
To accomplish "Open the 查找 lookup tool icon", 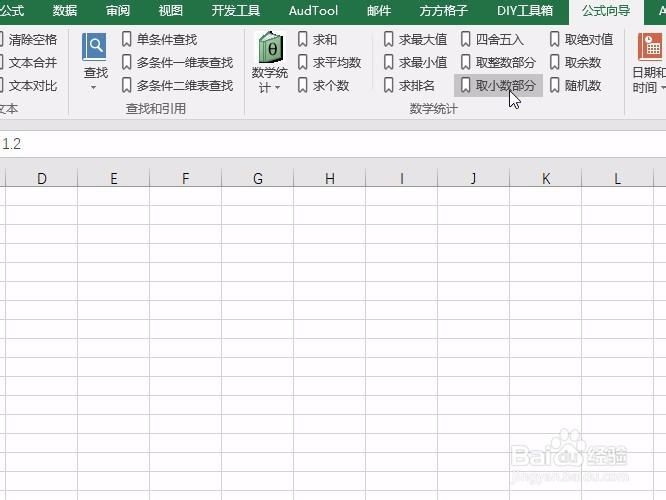I will point(94,47).
